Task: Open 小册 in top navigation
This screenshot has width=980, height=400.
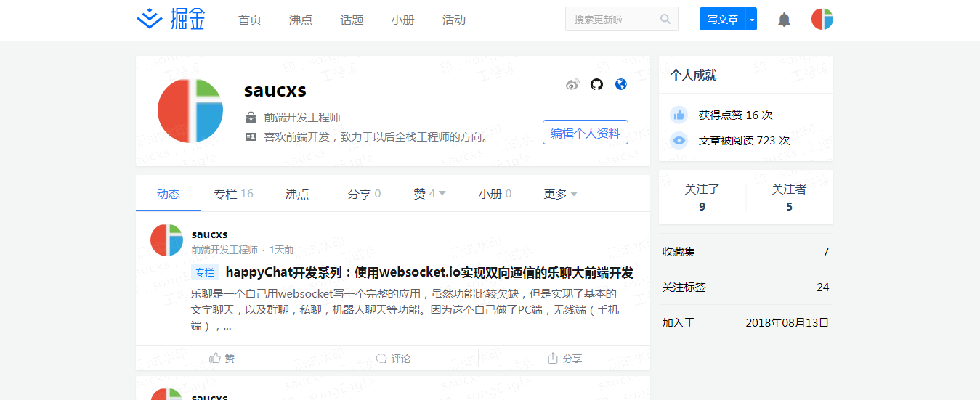Action: 402,20
